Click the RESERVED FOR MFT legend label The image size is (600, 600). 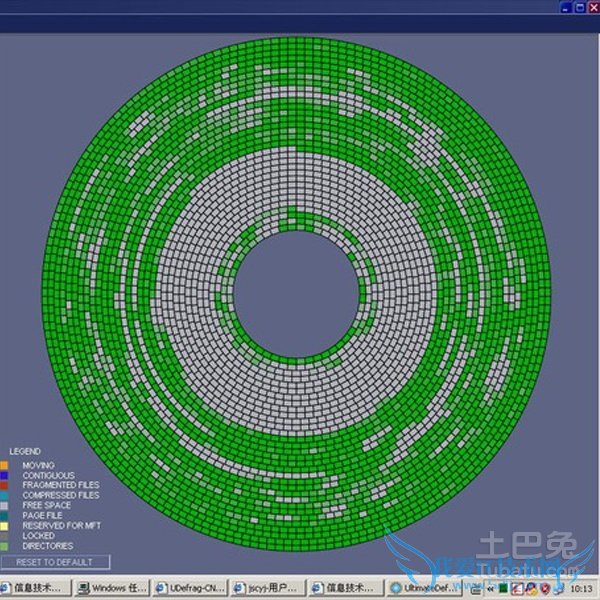[x=61, y=526]
